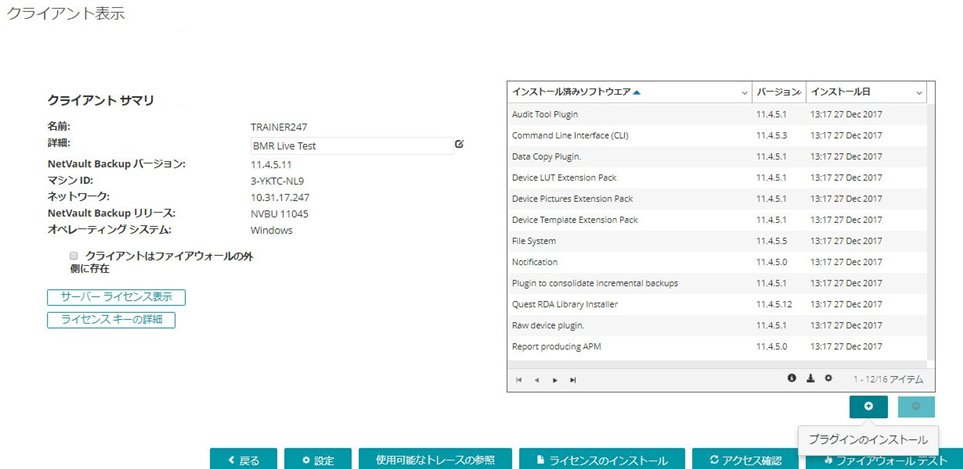Select Device LUT Extension Pack row

[x=716, y=177]
